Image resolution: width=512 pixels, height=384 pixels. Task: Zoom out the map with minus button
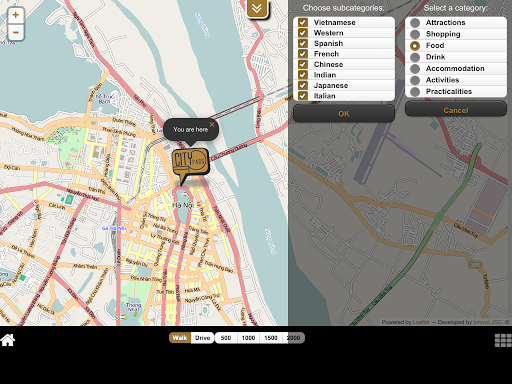click(x=16, y=32)
